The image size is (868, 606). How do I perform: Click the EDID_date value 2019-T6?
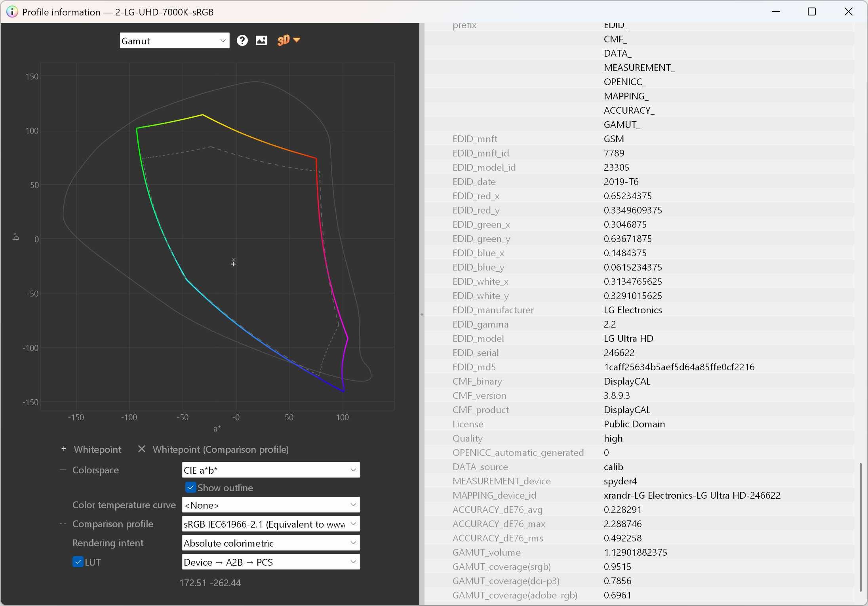point(621,181)
